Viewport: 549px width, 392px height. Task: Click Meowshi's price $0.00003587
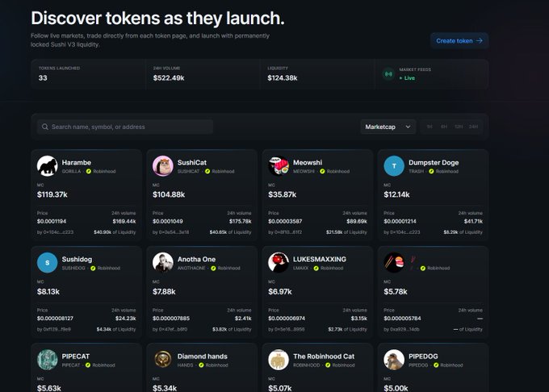[285, 221]
